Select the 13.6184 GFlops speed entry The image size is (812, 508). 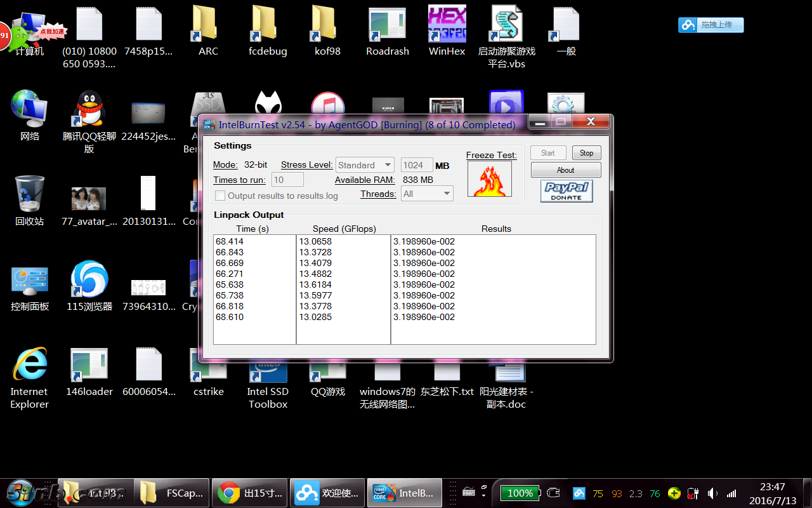[x=315, y=284]
